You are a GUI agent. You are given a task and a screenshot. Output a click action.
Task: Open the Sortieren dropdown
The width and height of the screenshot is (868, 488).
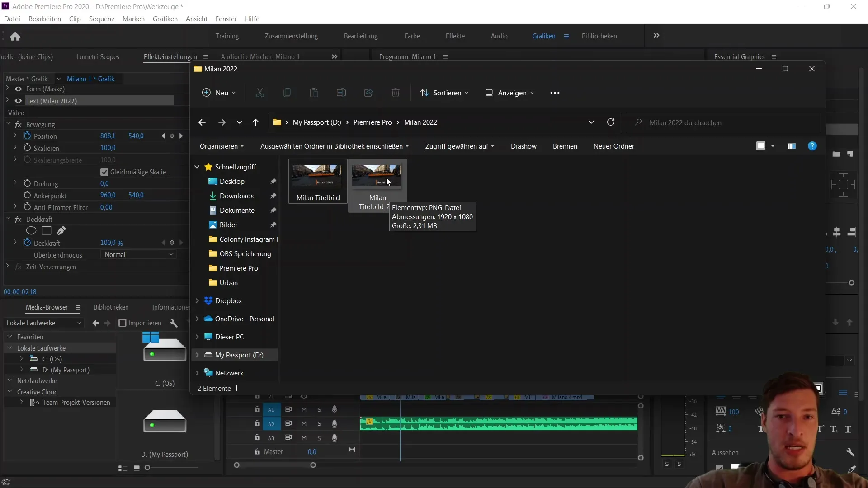444,93
